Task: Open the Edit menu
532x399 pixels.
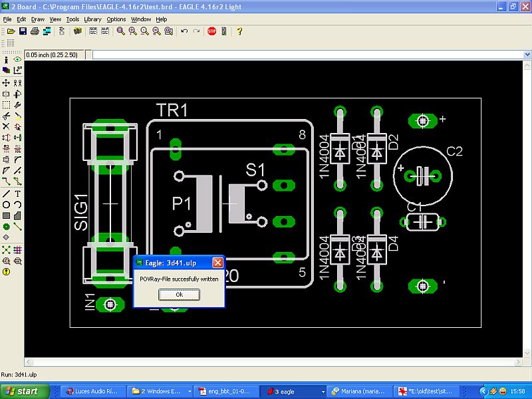Action: [21, 19]
